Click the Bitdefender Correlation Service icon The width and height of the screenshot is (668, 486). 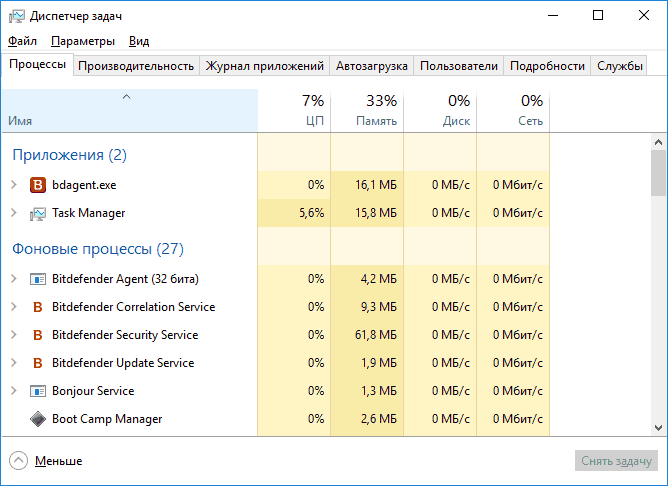pyautogui.click(x=37, y=307)
